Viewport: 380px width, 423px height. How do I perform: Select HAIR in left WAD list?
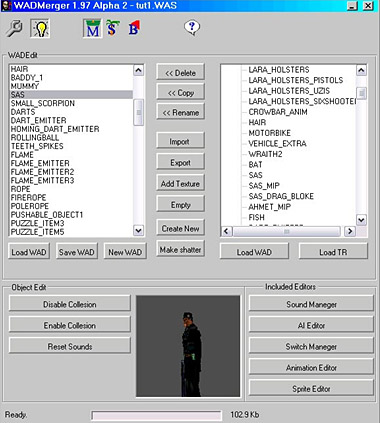(x=19, y=69)
